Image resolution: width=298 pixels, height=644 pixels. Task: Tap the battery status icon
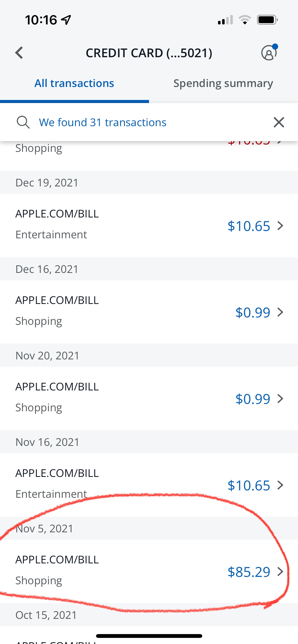pos(267,20)
